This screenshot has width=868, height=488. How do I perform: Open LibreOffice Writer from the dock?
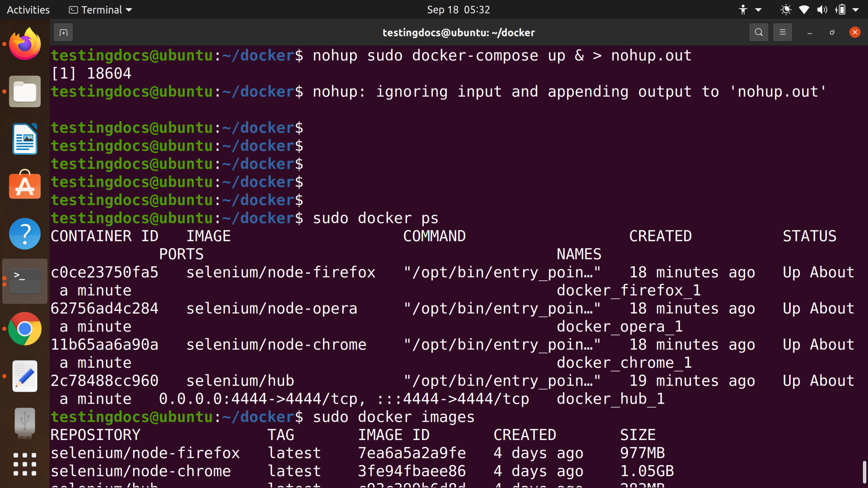point(25,139)
